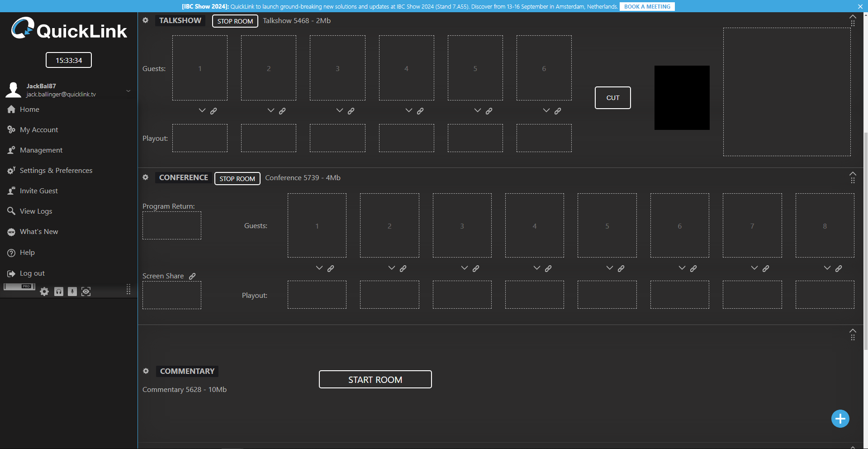The height and width of the screenshot is (449, 868).
Task: Expand the JackBal87 user account menu
Action: pos(128,91)
